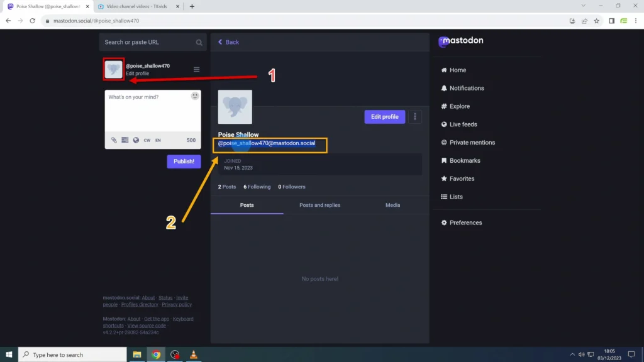This screenshot has width=644, height=362.
Task: Click the install app icon in the address bar
Action: (x=572, y=21)
